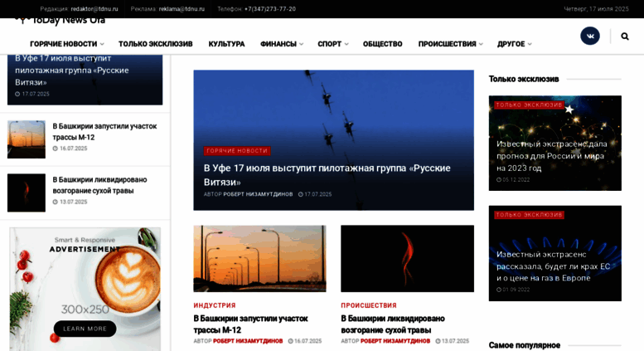The height and width of the screenshot is (351, 644).
Task: Click the redaktor@tdnu.ru email link
Action: pyautogui.click(x=94, y=9)
